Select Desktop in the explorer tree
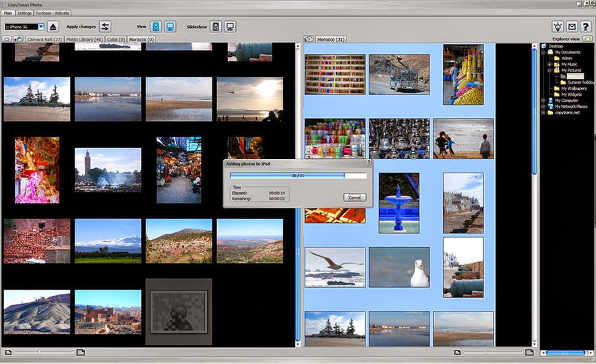The width and height of the screenshot is (596, 364). point(556,46)
